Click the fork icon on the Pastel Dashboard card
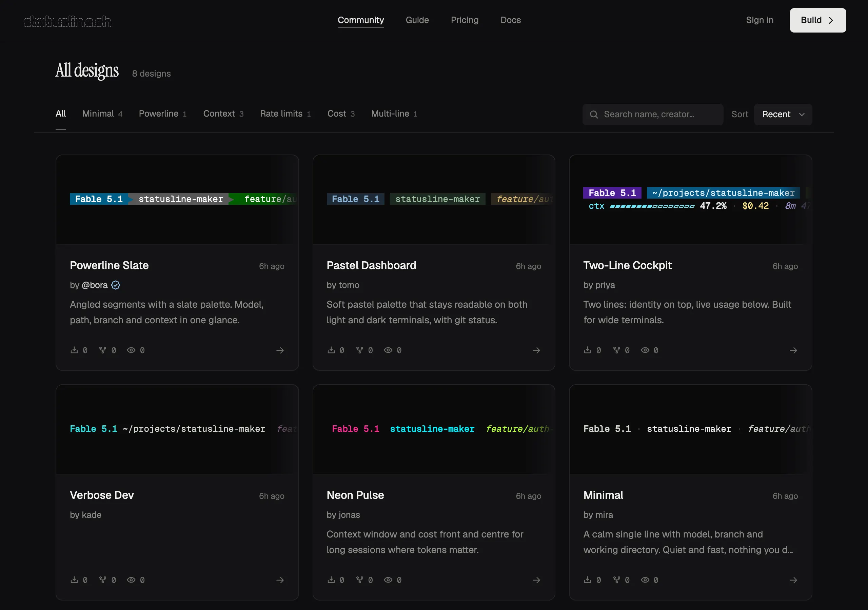868x610 pixels. [359, 350]
